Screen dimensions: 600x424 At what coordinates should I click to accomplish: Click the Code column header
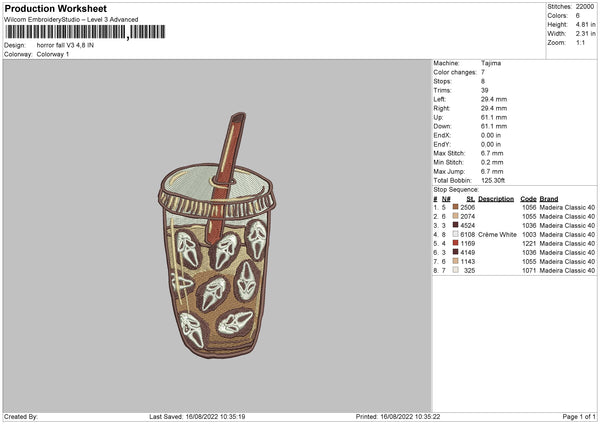coord(528,198)
